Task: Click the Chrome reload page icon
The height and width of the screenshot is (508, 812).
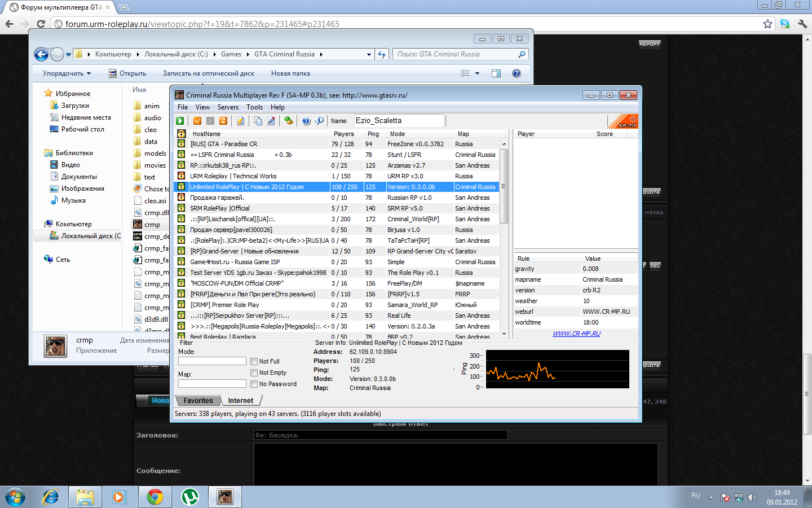Action: pos(41,24)
